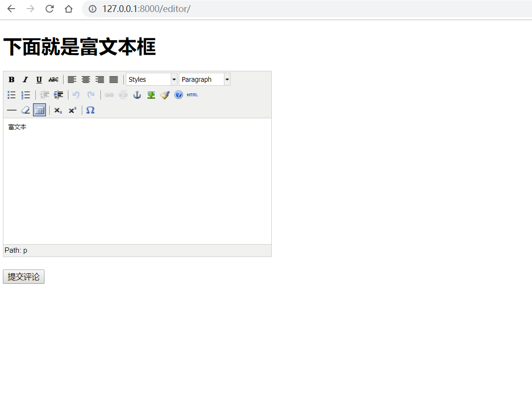Open the Paragraph format dropdown
The image size is (532, 403).
tap(202, 79)
